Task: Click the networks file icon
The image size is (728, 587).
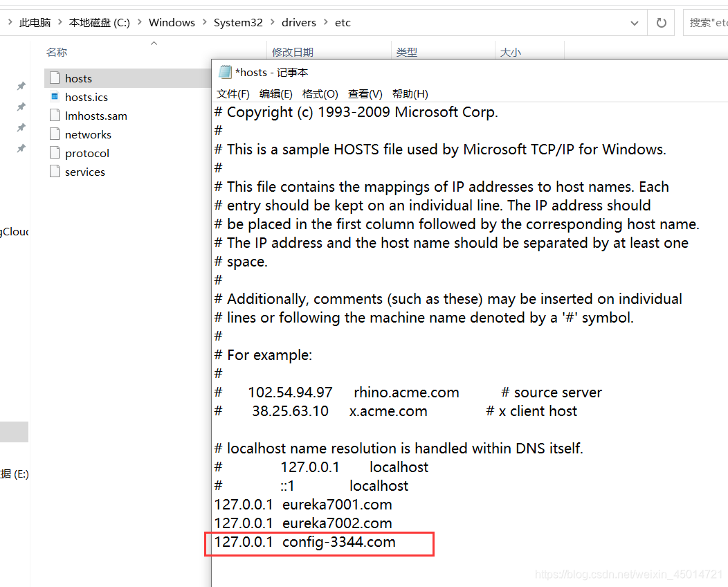Action: coord(55,134)
